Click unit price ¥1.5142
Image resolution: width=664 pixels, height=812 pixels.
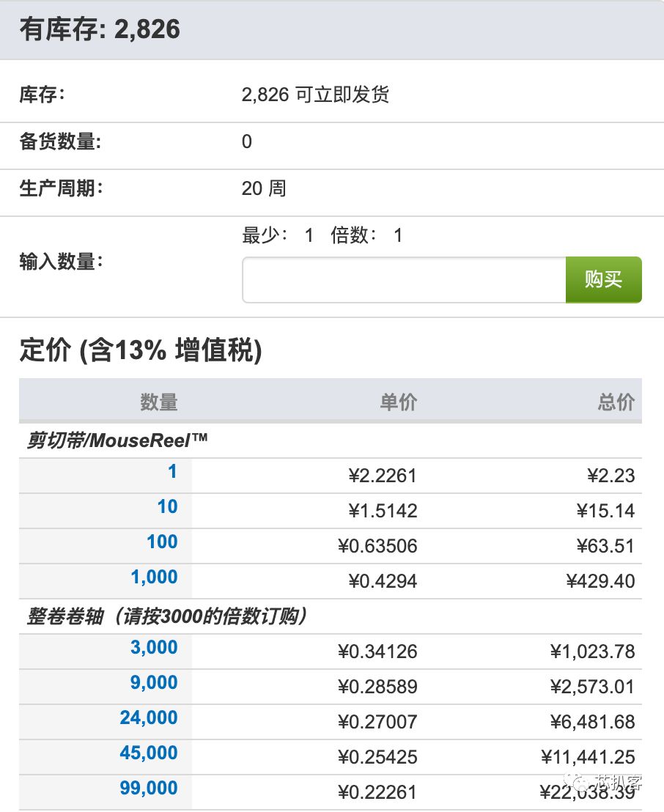pos(383,511)
